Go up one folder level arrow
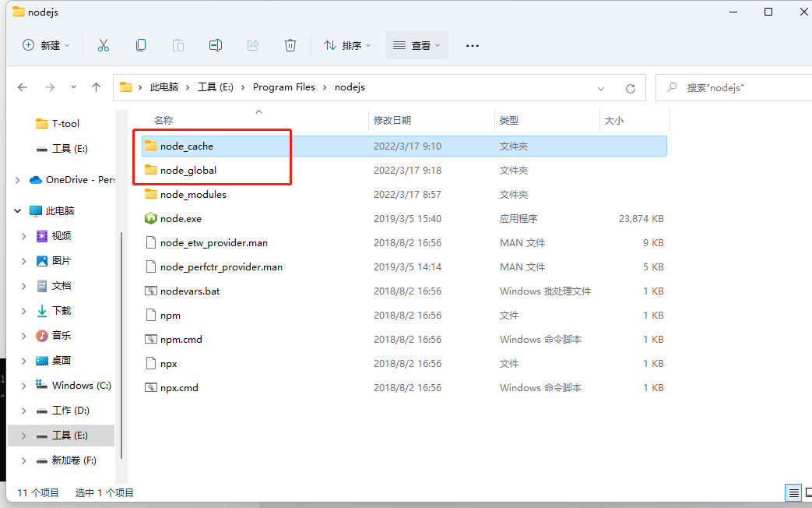812x508 pixels. (x=96, y=87)
